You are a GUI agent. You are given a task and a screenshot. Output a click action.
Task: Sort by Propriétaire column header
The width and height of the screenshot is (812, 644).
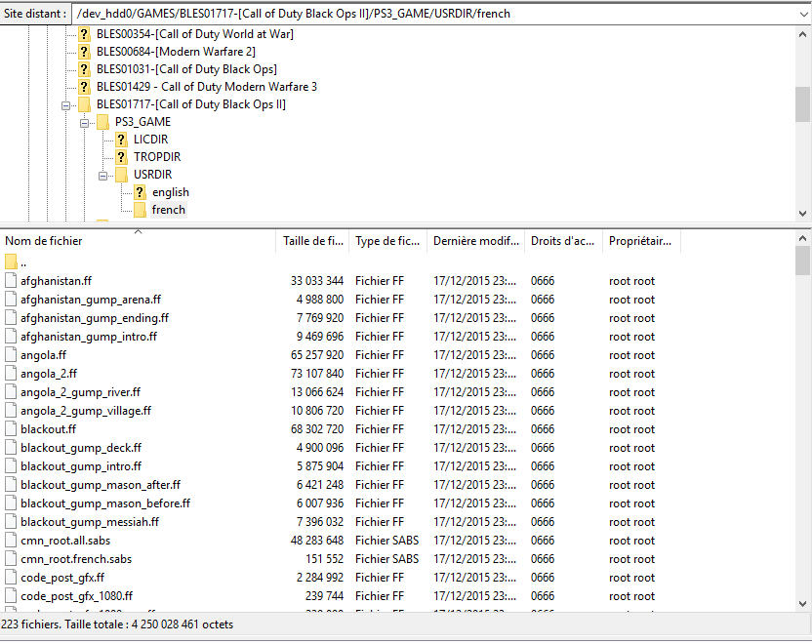point(640,241)
